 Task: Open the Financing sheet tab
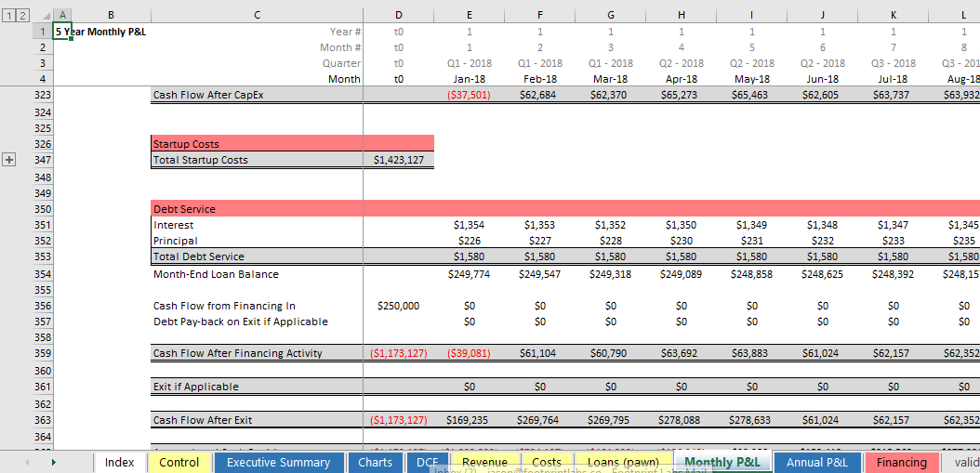pos(902,463)
